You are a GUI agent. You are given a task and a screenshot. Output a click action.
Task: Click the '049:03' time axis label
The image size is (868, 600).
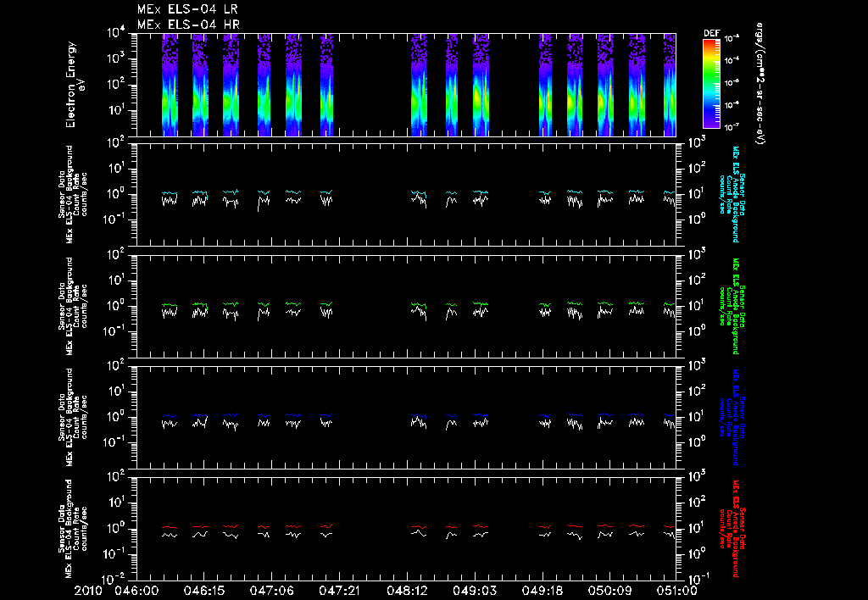pos(475,591)
